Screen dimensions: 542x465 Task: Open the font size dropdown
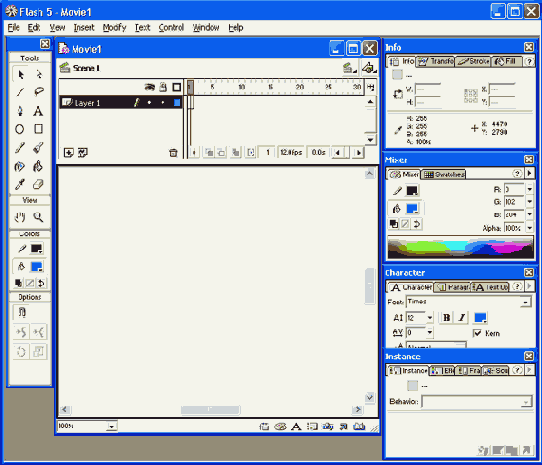[430, 317]
